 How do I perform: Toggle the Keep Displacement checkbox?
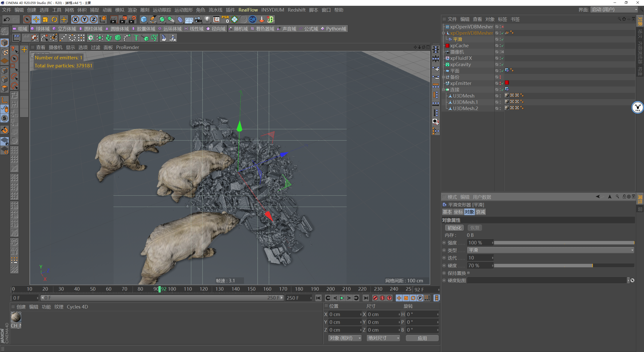click(x=468, y=273)
